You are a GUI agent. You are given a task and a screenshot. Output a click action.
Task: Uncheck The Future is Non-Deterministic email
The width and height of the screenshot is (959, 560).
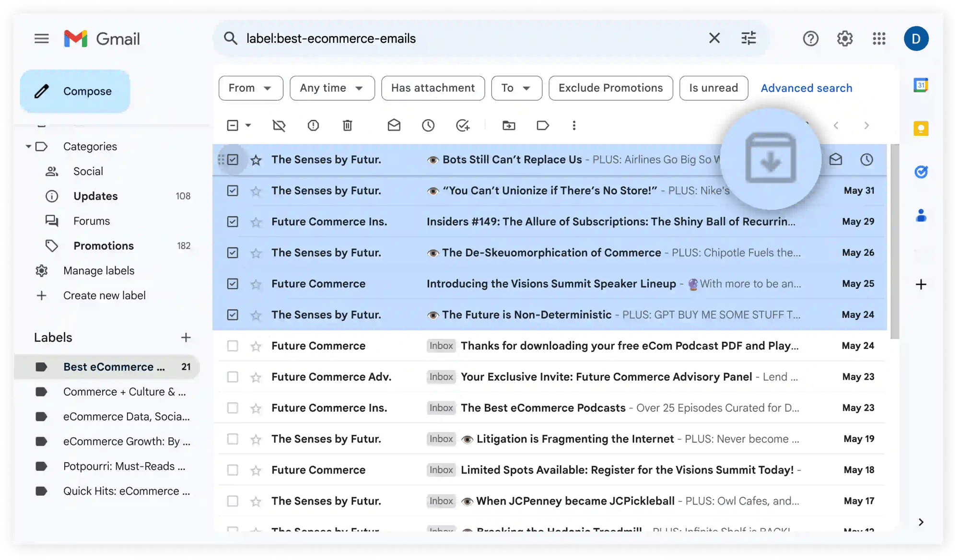point(233,315)
